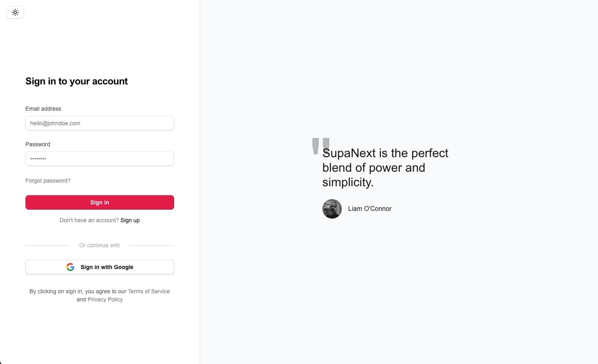Screen dimensions: 598x364
Task: Open the Terms of Service link
Action: pos(149,291)
